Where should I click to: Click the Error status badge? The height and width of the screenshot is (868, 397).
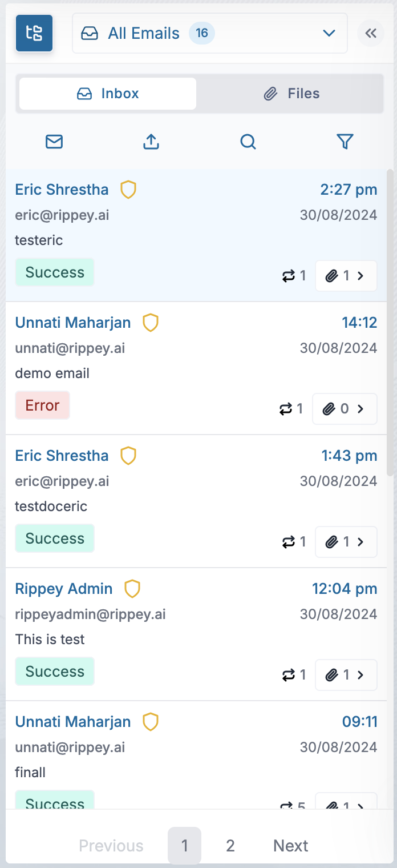(x=42, y=405)
